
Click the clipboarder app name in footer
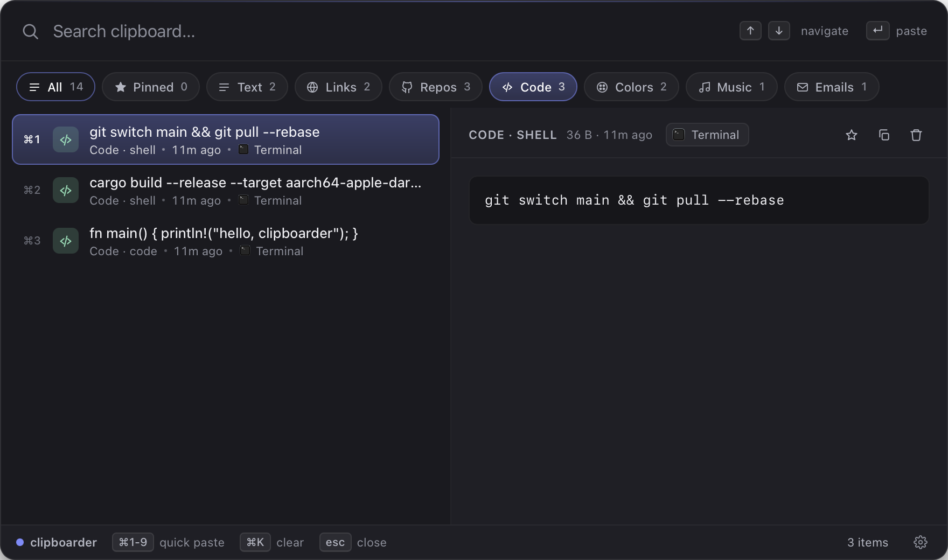pyautogui.click(x=64, y=542)
